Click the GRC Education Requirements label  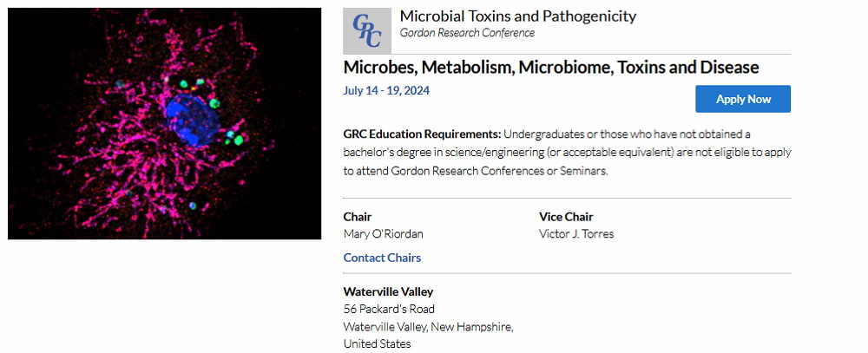422,134
